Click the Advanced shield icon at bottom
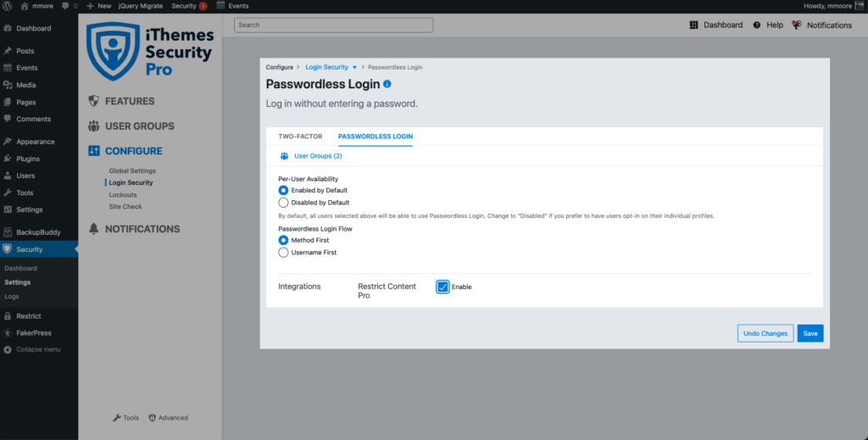Screen dimensions: 868x440 (x=153, y=418)
